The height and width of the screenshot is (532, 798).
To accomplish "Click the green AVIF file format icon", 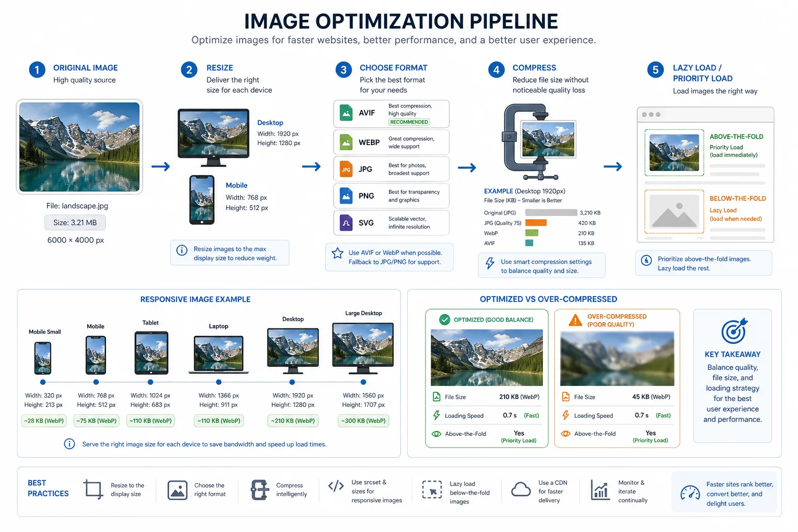I will tap(346, 113).
